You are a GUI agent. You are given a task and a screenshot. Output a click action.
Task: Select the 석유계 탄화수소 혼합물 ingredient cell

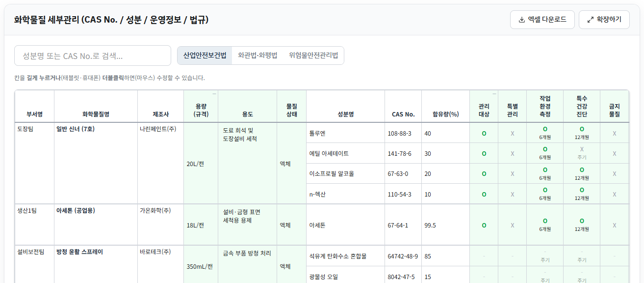(345, 255)
